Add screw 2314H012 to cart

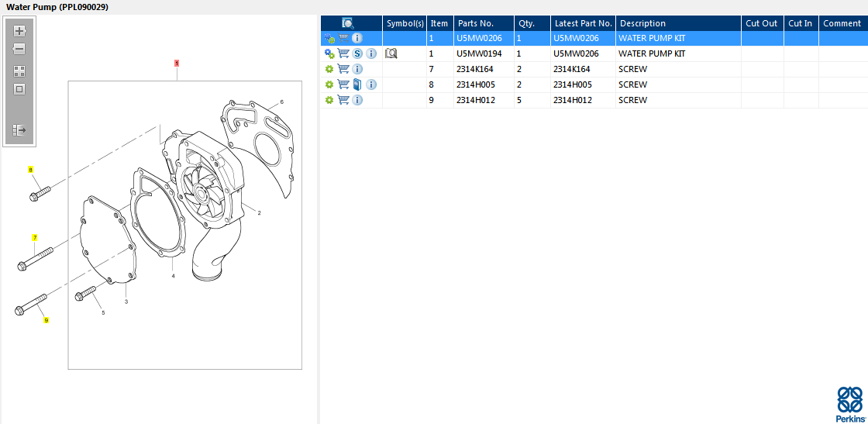[x=343, y=100]
